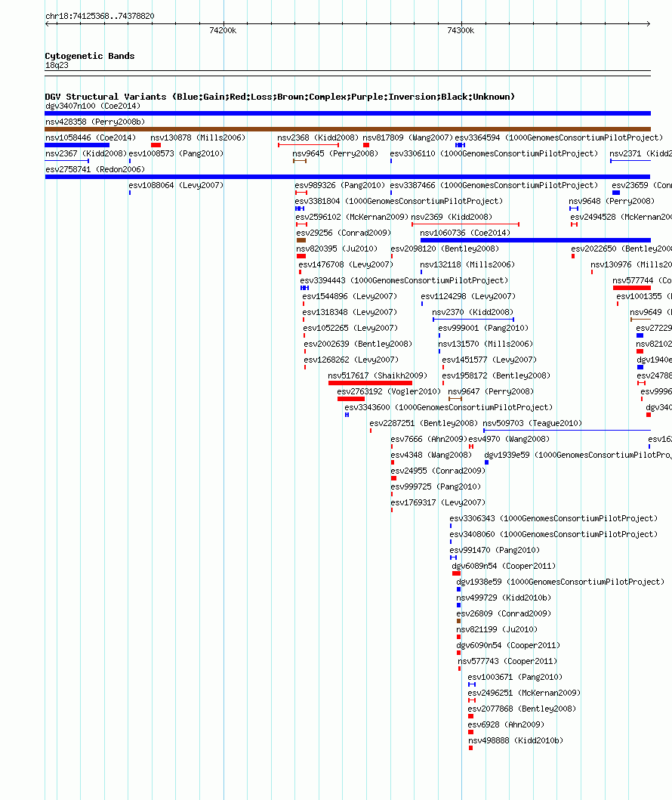This screenshot has height=800, width=672.
Task: Open esv1769317 (Levy2007) variant
Action: [438, 502]
